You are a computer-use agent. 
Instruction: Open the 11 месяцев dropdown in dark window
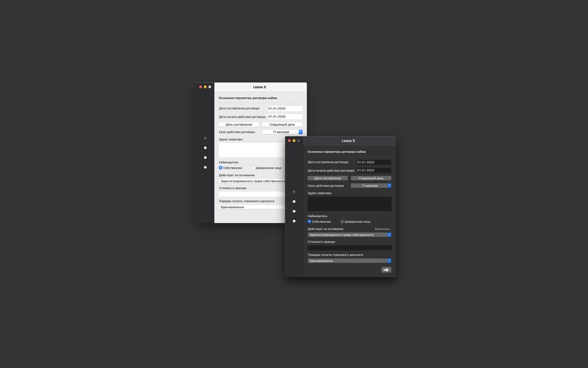pos(371,185)
